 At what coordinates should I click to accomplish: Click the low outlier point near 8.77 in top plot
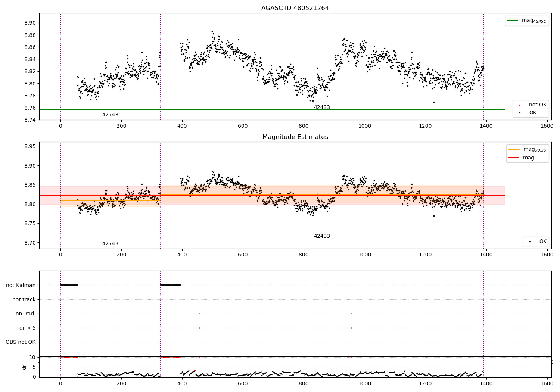(434, 102)
